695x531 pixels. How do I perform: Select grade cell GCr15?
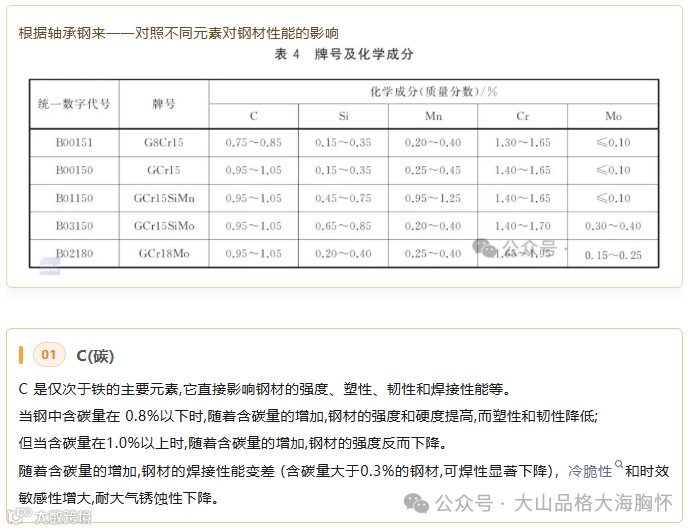coord(164,170)
